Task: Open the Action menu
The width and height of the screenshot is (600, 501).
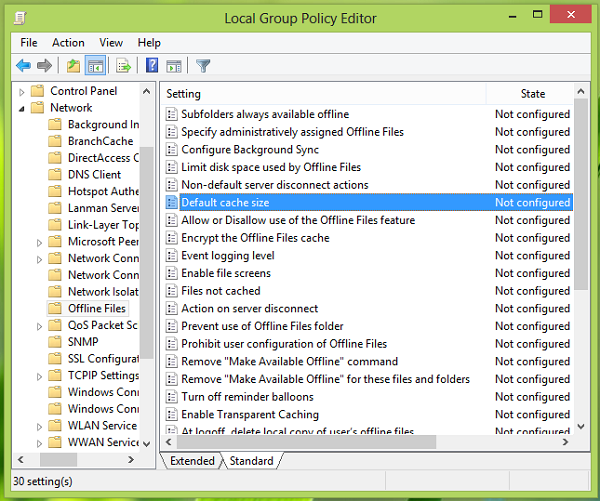Action: click(68, 42)
